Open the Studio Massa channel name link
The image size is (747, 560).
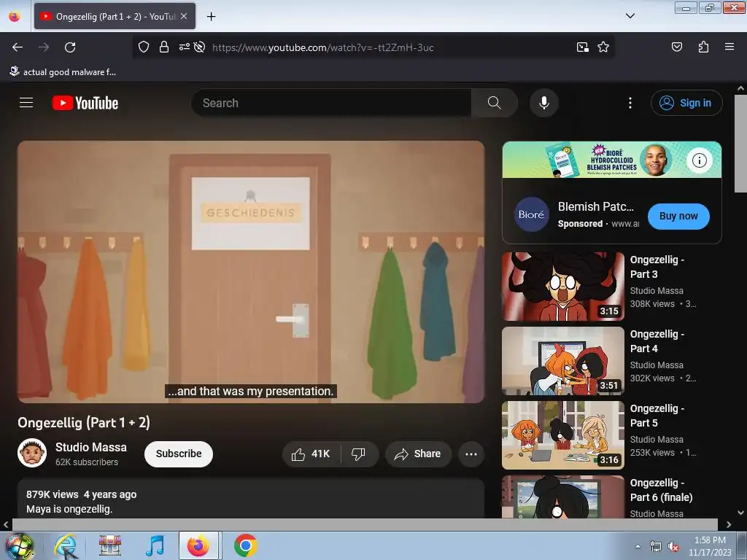pyautogui.click(x=91, y=447)
